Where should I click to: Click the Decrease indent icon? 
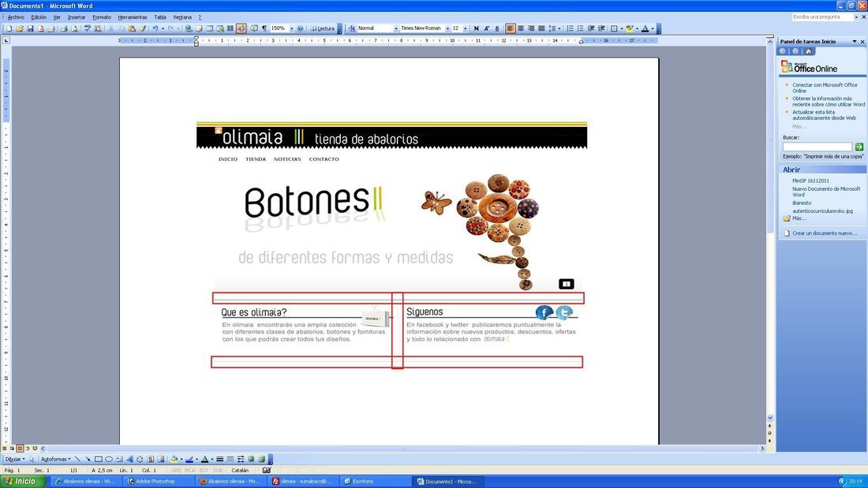click(591, 28)
